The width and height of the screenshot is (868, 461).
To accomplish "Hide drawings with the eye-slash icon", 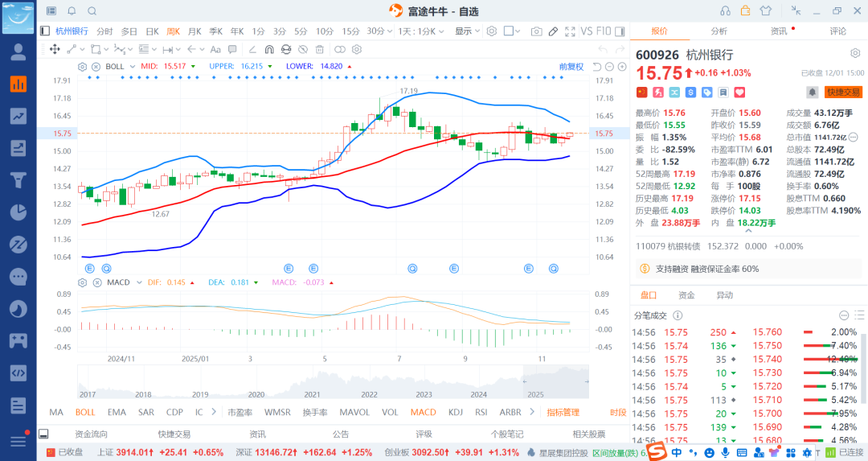I will pos(303,49).
